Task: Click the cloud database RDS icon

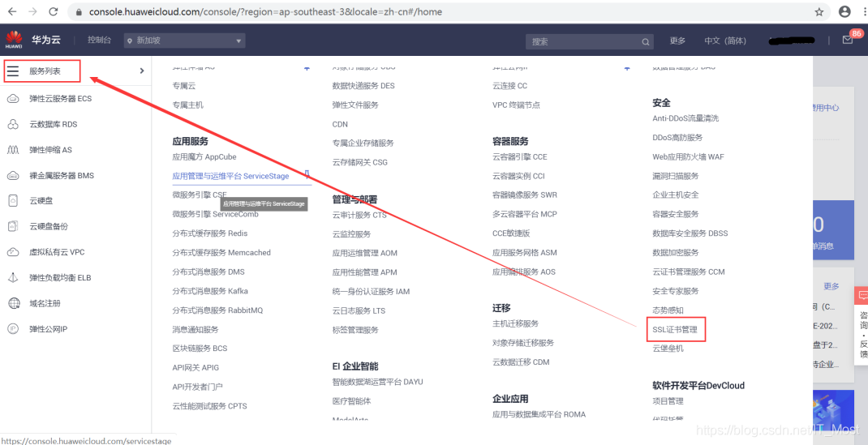Action: coord(13,124)
